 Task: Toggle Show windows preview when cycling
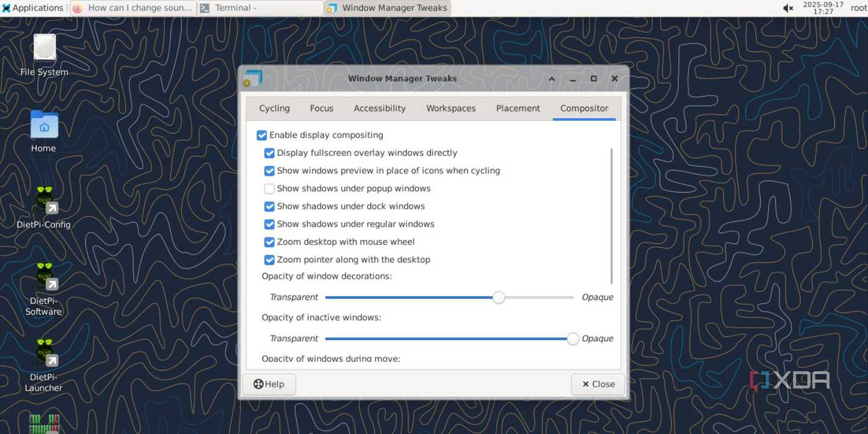[269, 171]
